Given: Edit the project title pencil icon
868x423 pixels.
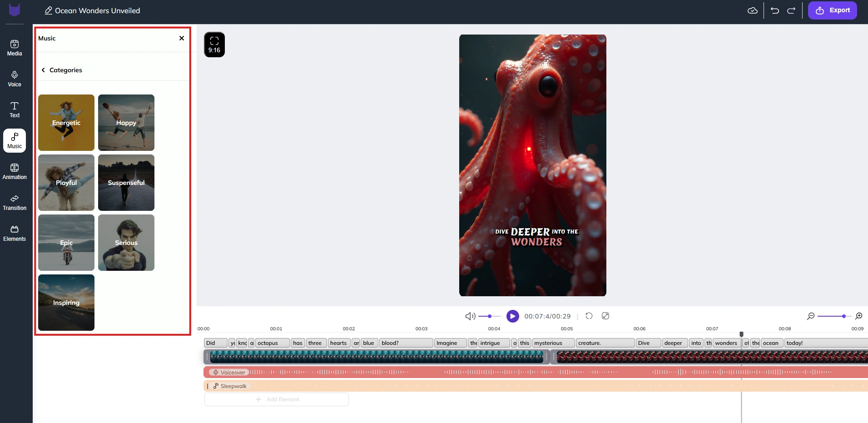Looking at the screenshot, I should click(x=48, y=10).
